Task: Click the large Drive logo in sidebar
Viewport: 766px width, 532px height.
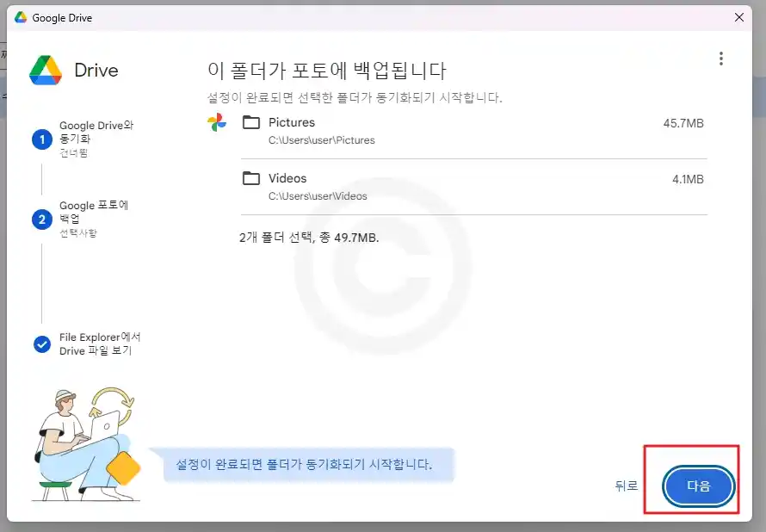Action: tap(46, 71)
